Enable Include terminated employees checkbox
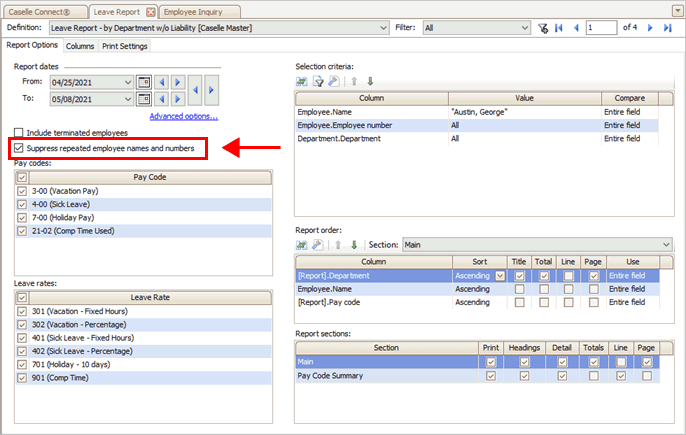Image resolution: width=686 pixels, height=435 pixels. 19,133
